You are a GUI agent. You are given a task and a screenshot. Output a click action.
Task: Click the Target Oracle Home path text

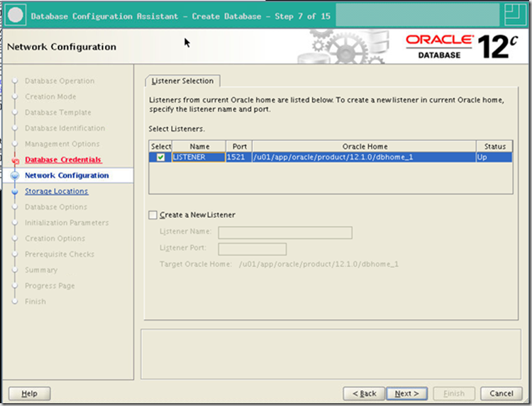[x=318, y=264]
